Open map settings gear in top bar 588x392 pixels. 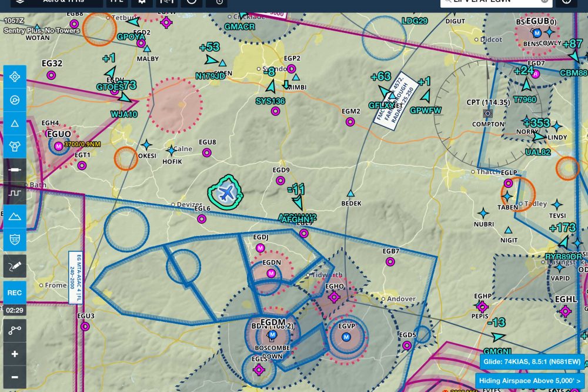(x=142, y=2)
